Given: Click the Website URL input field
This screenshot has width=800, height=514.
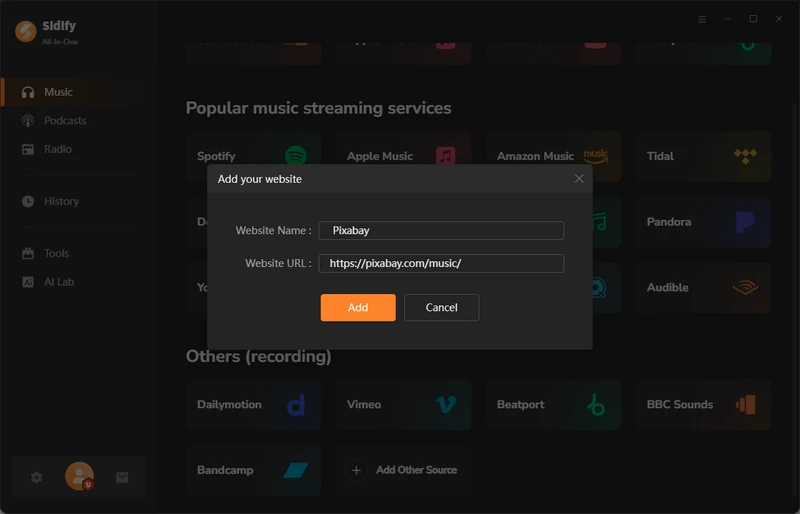Looking at the screenshot, I should [441, 263].
